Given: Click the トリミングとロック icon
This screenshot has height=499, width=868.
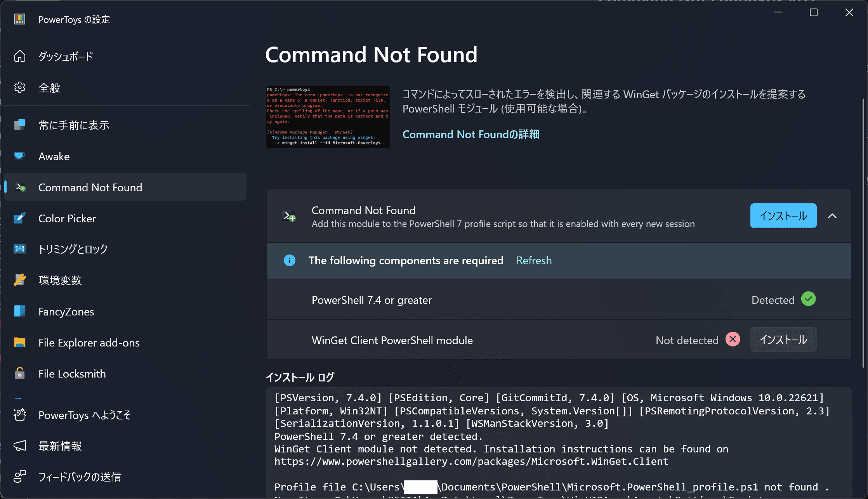Looking at the screenshot, I should [x=20, y=249].
